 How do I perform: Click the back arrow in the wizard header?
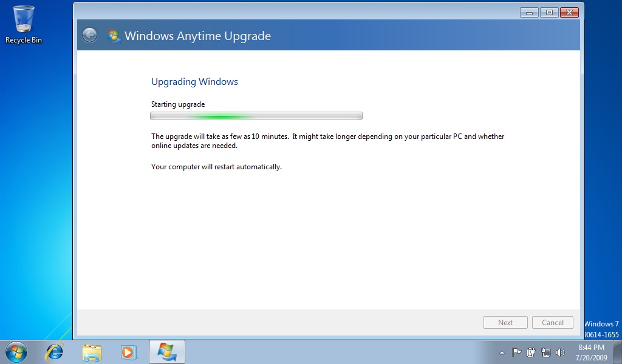[x=90, y=35]
